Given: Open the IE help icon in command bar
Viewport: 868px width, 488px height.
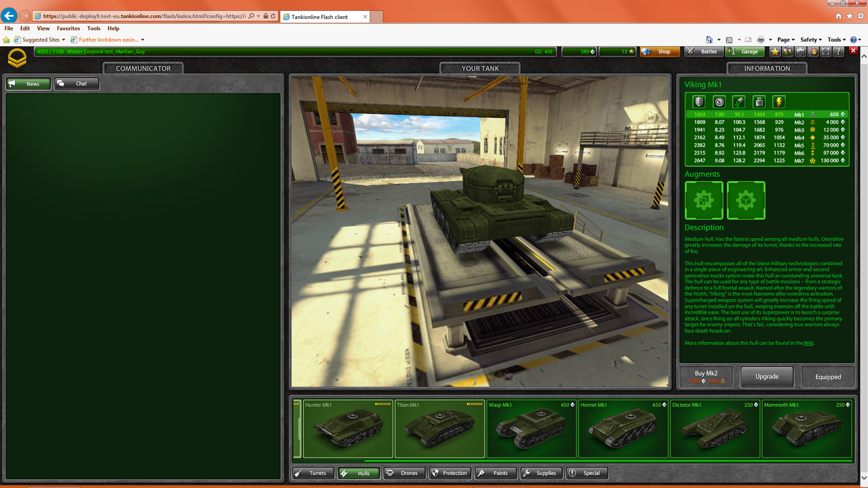Looking at the screenshot, I should click(853, 39).
